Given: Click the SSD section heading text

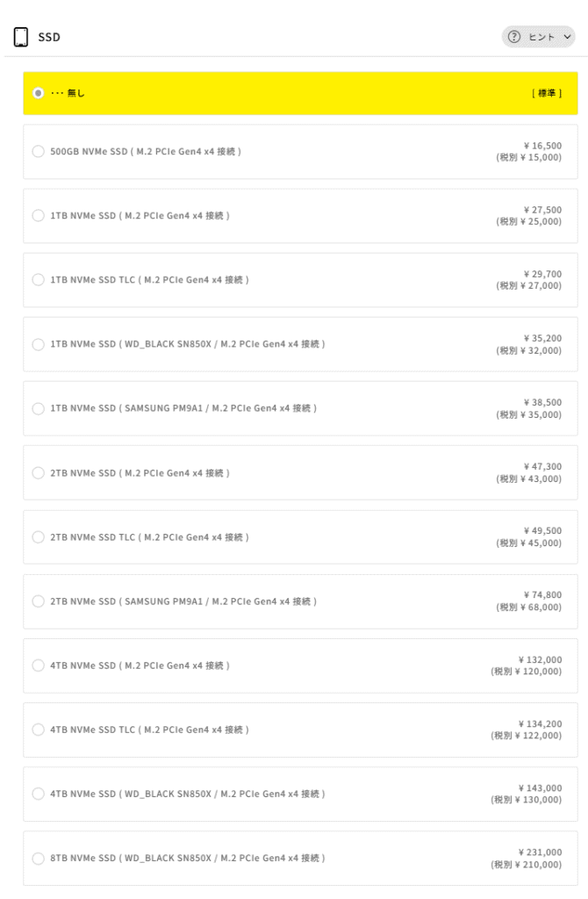Looking at the screenshot, I should (48, 37).
